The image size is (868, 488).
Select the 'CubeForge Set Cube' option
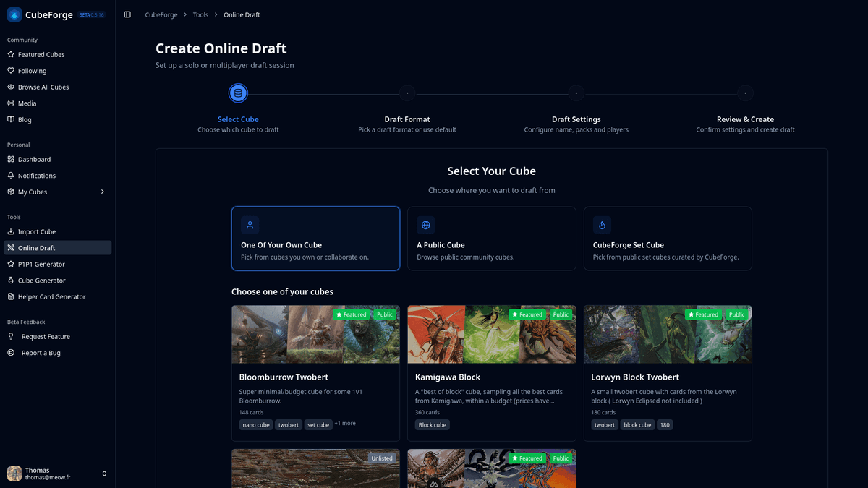point(667,239)
